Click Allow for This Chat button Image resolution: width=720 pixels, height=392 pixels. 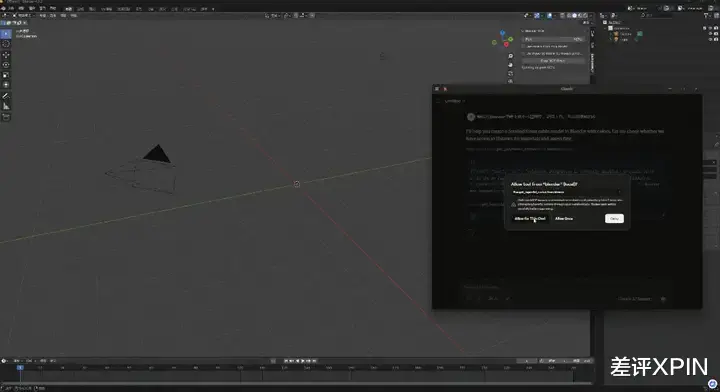(x=530, y=218)
